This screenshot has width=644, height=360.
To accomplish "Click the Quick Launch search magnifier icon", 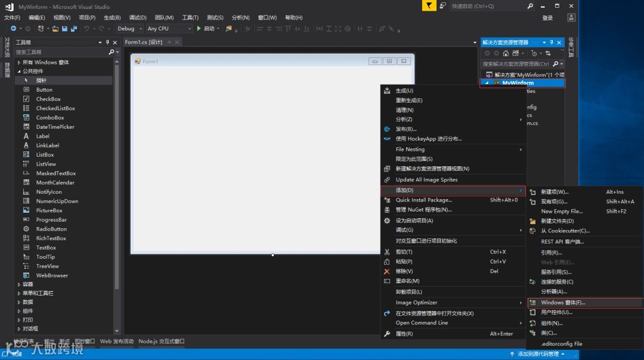I will [x=530, y=6].
